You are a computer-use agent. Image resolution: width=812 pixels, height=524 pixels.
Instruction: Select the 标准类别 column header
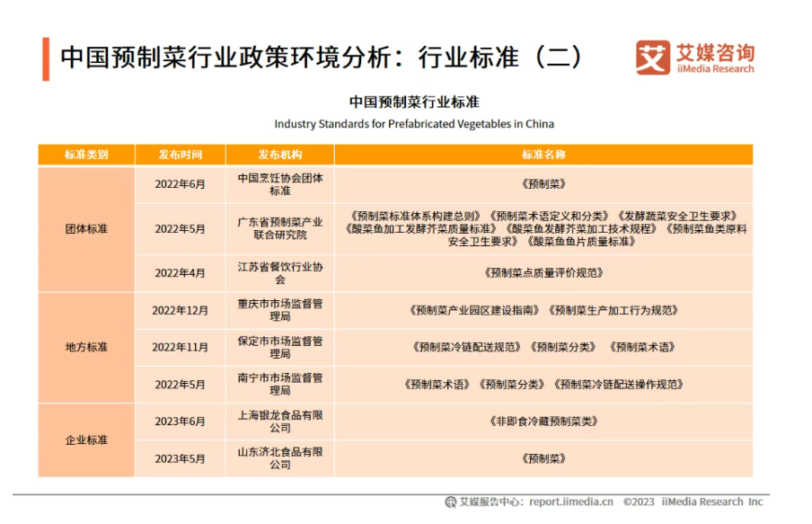point(86,155)
